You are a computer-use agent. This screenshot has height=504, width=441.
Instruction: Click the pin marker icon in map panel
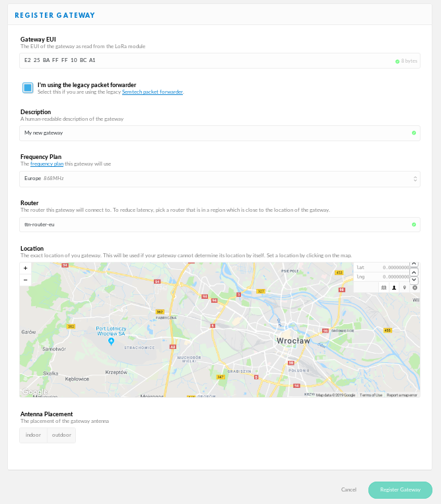405,288
